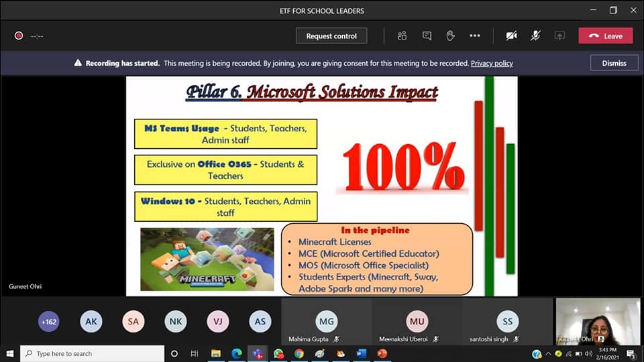Image resolution: width=644 pixels, height=362 pixels.
Task: Select Guneet Ohri's video tile
Action: 598,321
